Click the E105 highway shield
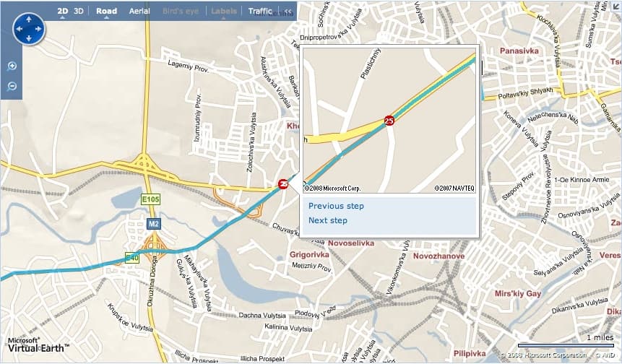Viewport: 622px width, 364px height. (151, 199)
